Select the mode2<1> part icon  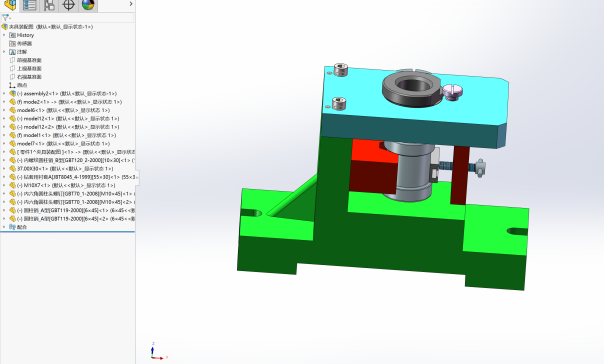pyautogui.click(x=12, y=102)
